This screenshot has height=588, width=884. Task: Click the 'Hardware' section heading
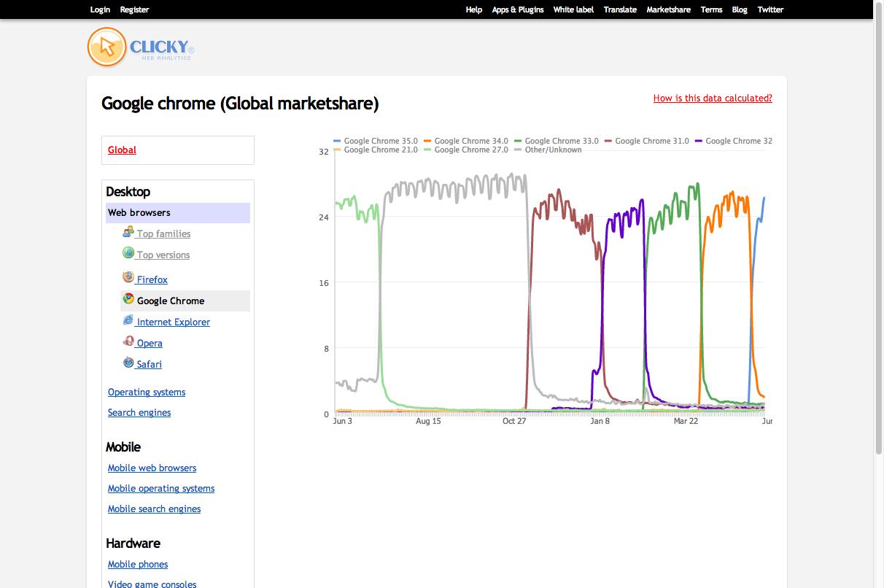click(x=133, y=543)
